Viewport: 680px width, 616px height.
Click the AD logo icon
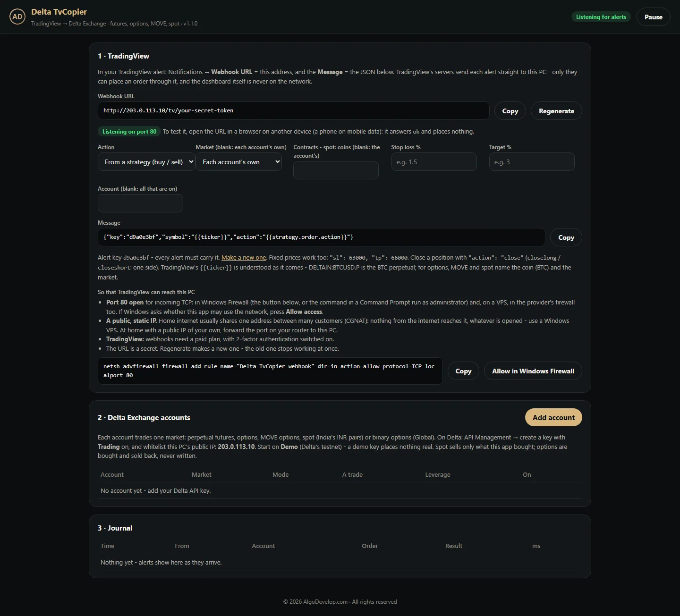tap(17, 17)
